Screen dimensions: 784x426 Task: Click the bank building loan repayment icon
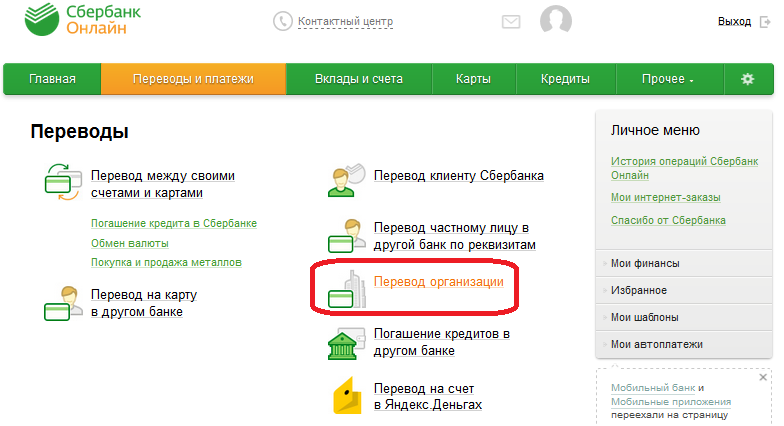pyautogui.click(x=346, y=344)
